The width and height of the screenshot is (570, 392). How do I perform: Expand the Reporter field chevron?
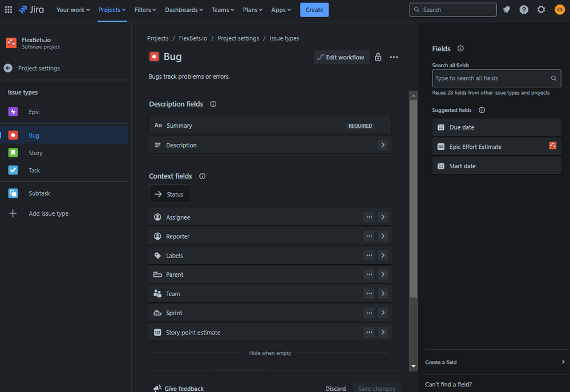click(x=383, y=236)
